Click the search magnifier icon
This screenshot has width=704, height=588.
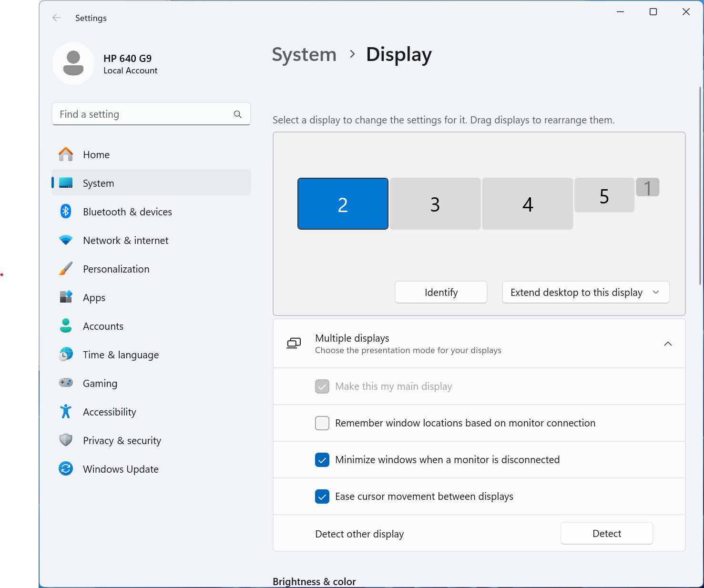tap(238, 114)
